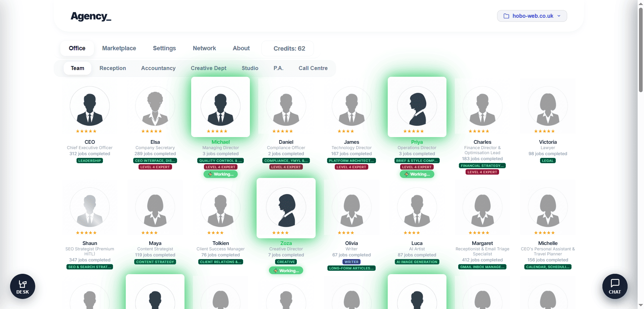The height and width of the screenshot is (309, 644).
Task: Select Michael's highlighted avatar
Action: [220, 106]
